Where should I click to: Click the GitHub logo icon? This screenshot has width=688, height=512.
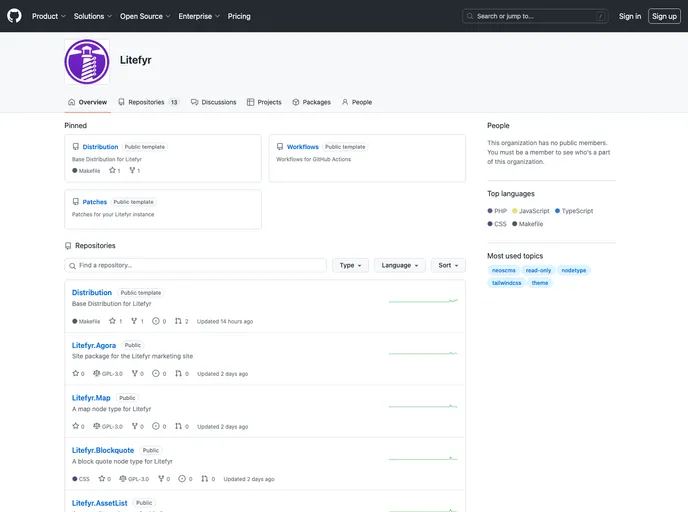[14, 16]
